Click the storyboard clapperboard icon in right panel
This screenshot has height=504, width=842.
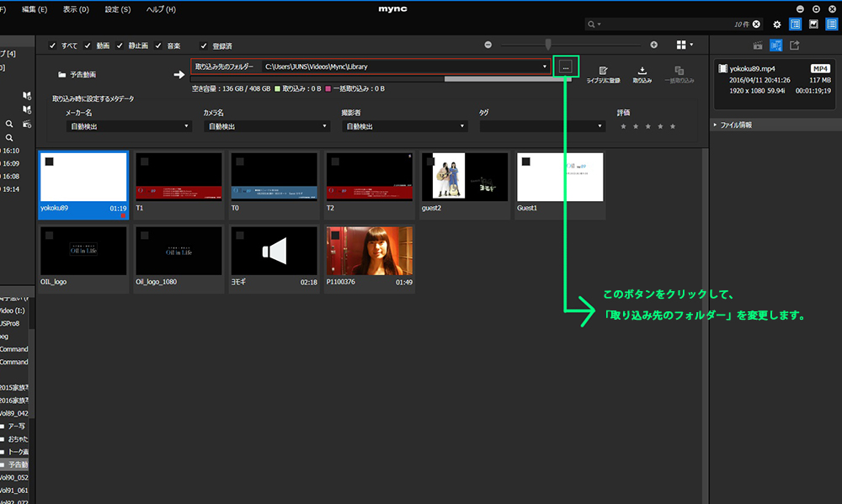click(x=758, y=45)
